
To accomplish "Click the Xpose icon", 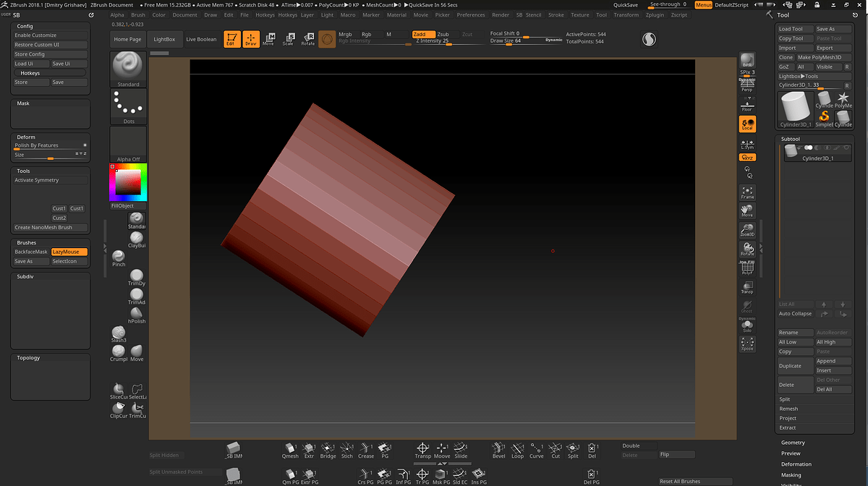I will click(747, 344).
